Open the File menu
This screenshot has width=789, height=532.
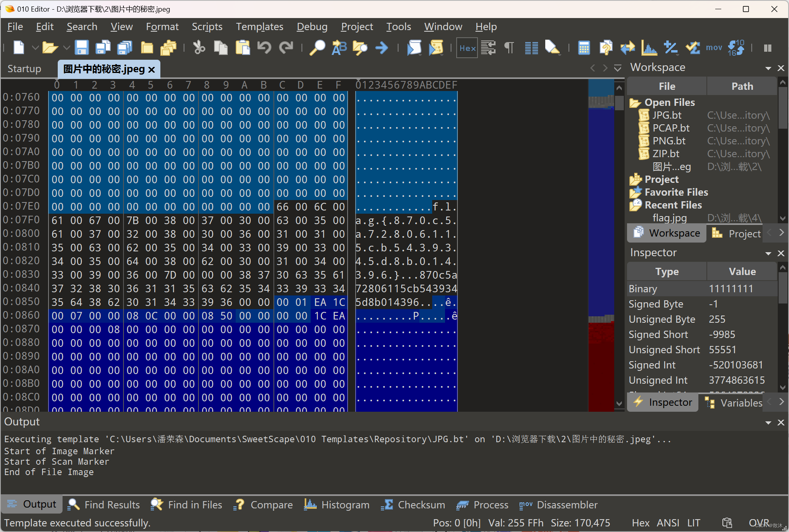point(15,26)
